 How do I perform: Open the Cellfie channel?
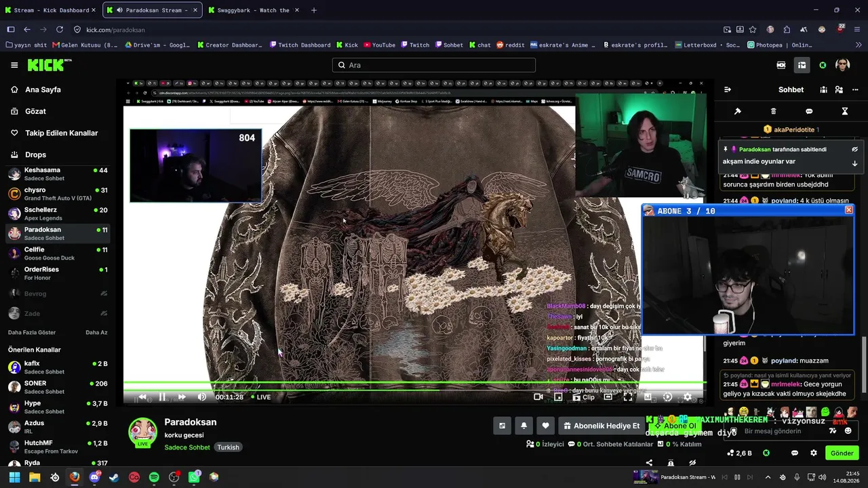click(58, 253)
